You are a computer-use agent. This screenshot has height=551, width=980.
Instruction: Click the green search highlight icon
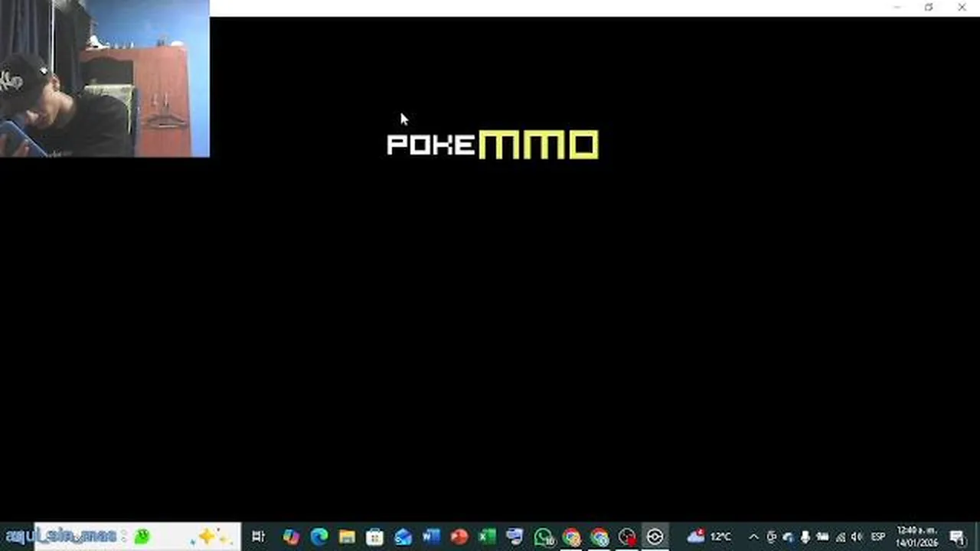(x=142, y=536)
